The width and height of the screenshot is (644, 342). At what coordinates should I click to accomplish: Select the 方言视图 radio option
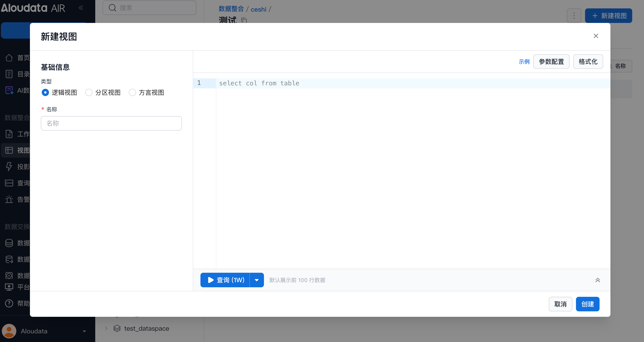[x=132, y=93]
